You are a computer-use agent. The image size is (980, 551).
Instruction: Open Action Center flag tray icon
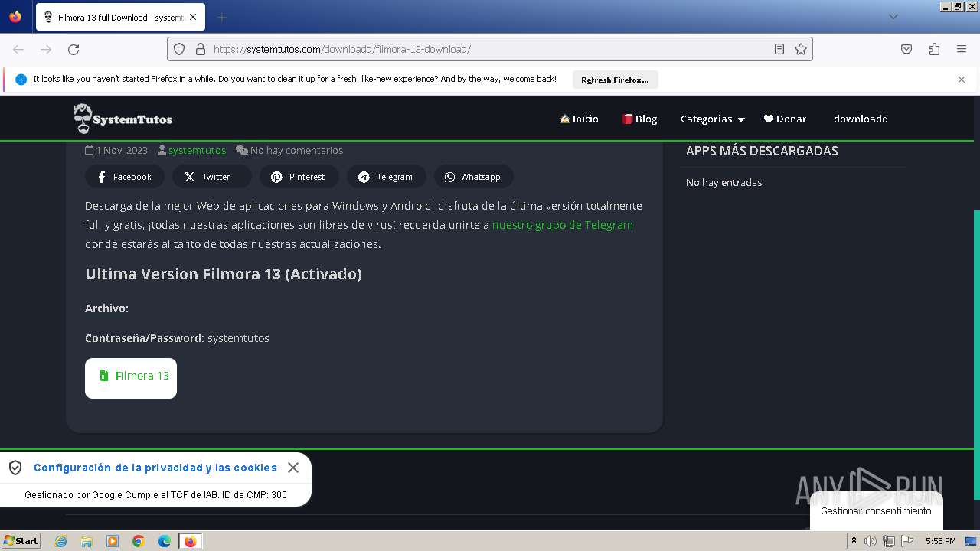point(907,541)
